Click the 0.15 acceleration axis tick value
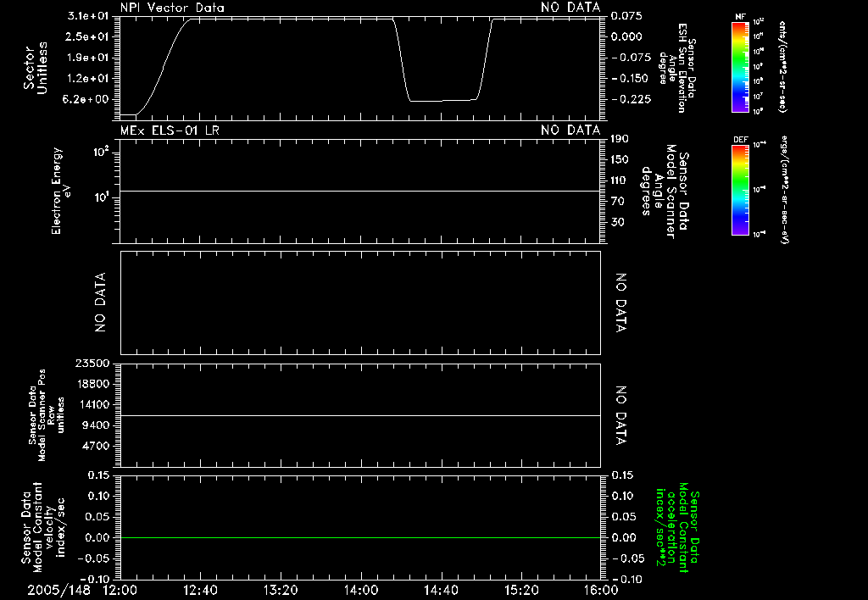 623,475
